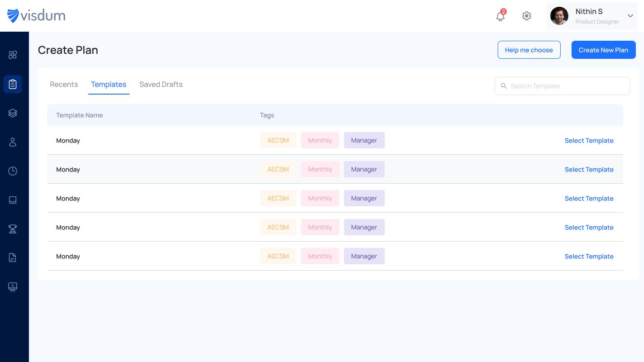Click the Help me choose button
Viewport: 644px width, 362px height.
529,50
